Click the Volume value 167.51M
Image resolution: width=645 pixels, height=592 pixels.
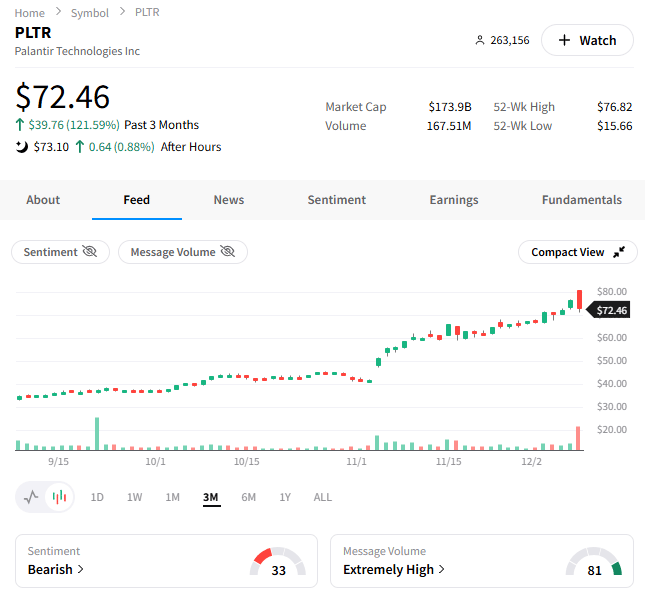coord(449,126)
